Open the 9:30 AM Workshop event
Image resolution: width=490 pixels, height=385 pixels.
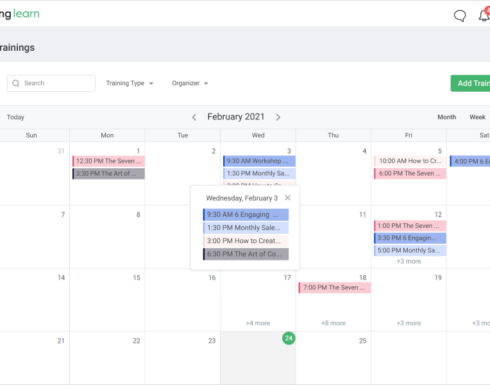259,161
